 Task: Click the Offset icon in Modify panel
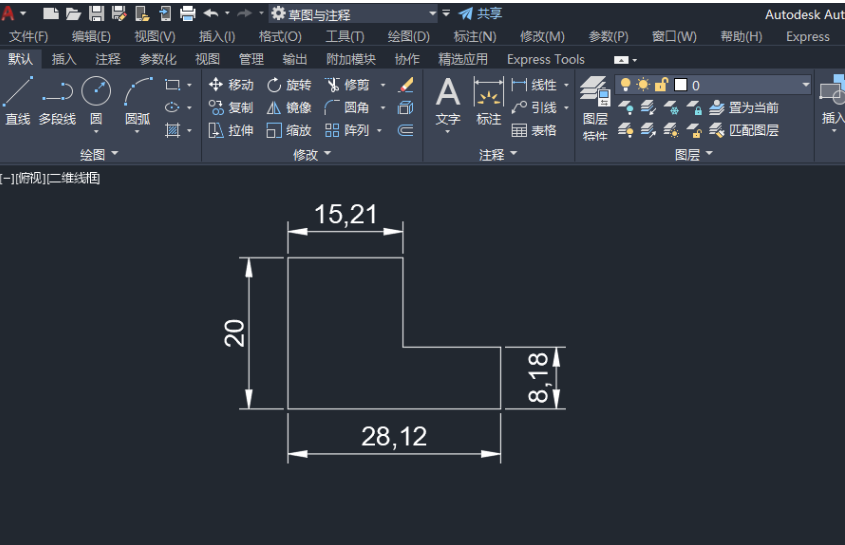click(x=406, y=130)
